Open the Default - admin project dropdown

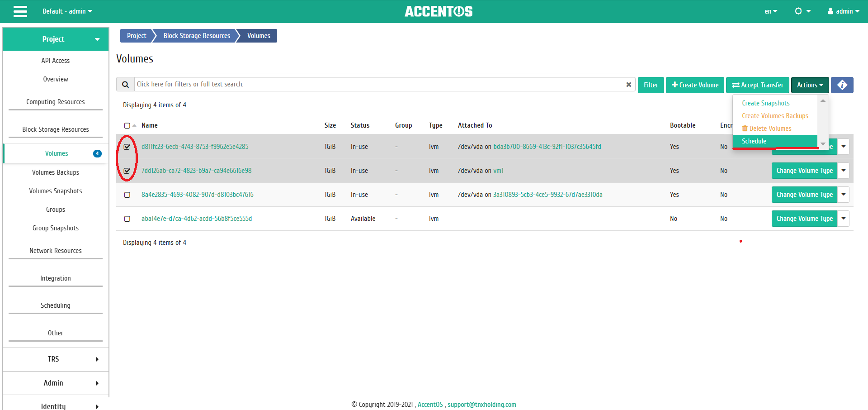tap(67, 11)
